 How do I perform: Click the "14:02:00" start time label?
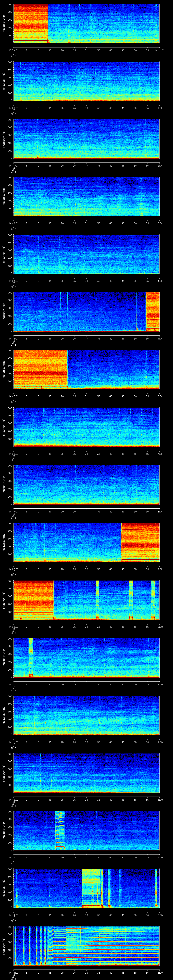(13, 223)
